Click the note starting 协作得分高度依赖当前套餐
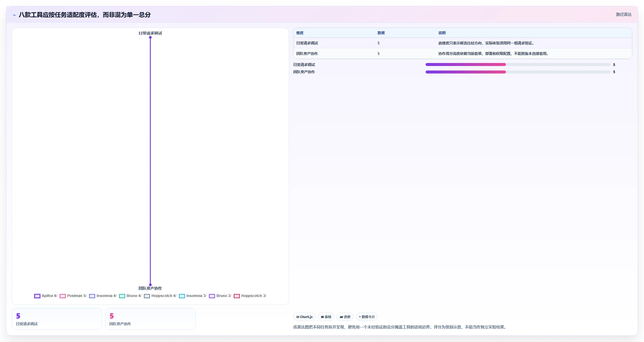The height and width of the screenshot is (342, 644). 493,54
